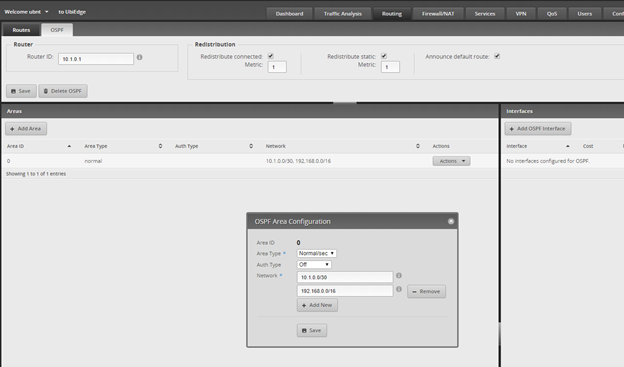Open the Users tab

585,14
